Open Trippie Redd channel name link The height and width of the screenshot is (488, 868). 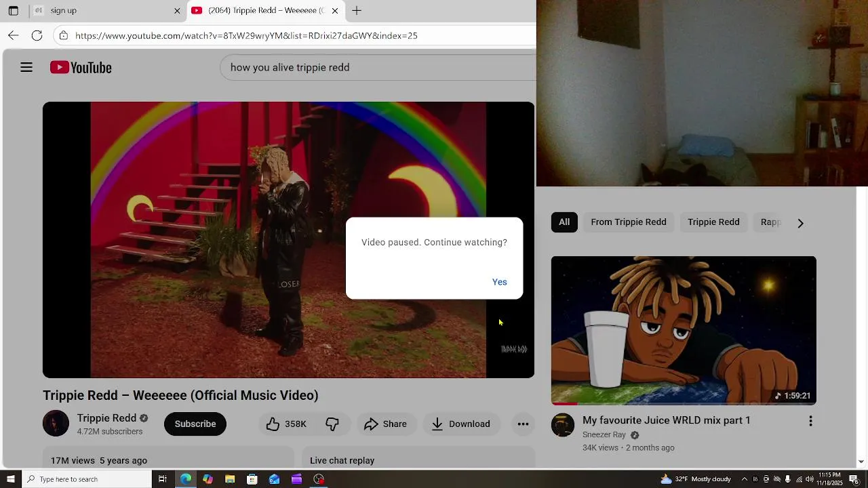106,418
